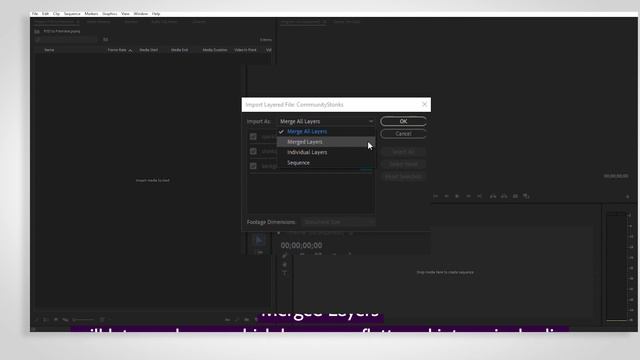The width and height of the screenshot is (640, 360).
Task: Choose Sequence import option
Action: pyautogui.click(x=326, y=163)
